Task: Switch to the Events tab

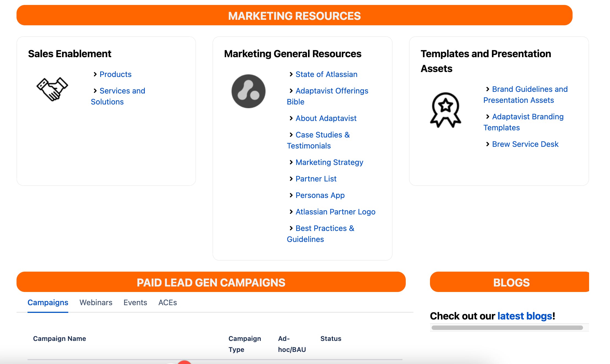Action: (x=135, y=302)
